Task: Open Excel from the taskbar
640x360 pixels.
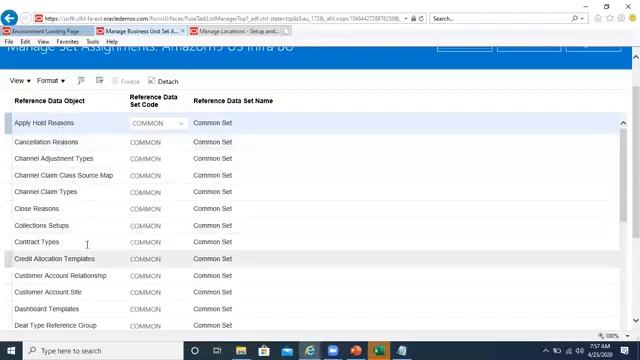Action: tap(379, 351)
